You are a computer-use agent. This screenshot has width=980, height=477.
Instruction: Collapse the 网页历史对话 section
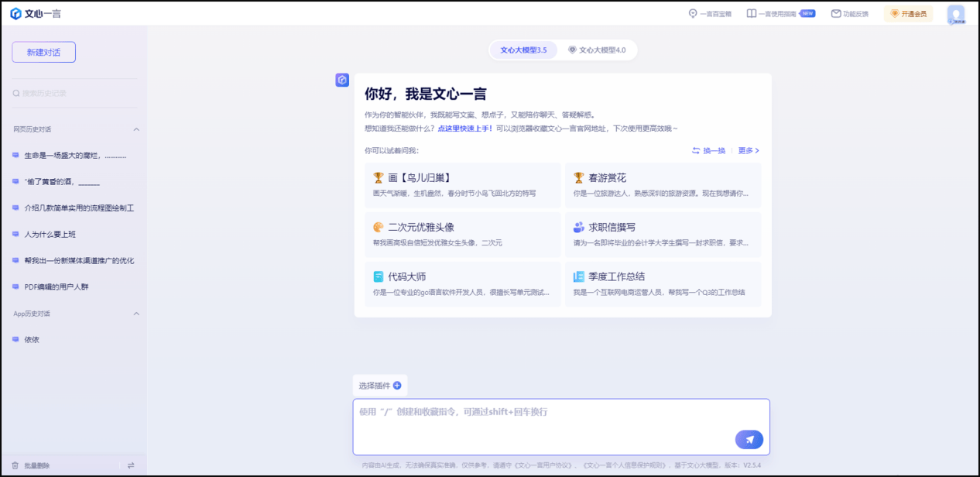(x=136, y=129)
